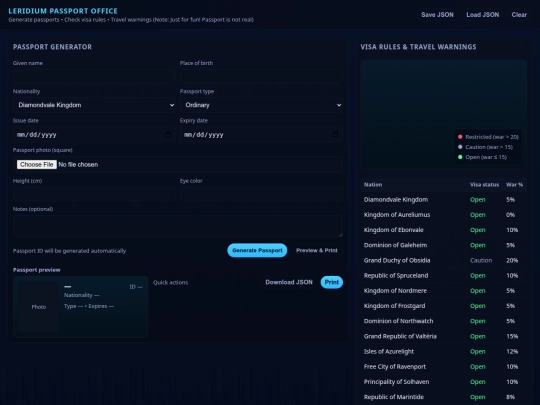Click the red Restricted legend dot
Image resolution: width=540 pixels, height=405 pixels.
pos(460,137)
